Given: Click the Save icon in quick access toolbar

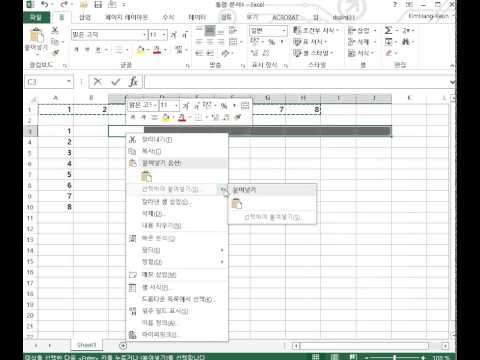Looking at the screenshot, I should [98, 4].
